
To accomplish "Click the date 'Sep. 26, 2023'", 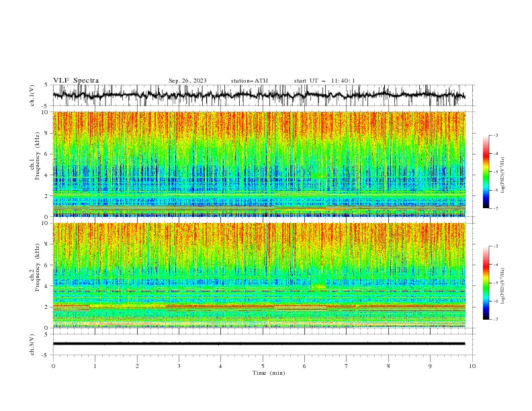I will (x=187, y=81).
